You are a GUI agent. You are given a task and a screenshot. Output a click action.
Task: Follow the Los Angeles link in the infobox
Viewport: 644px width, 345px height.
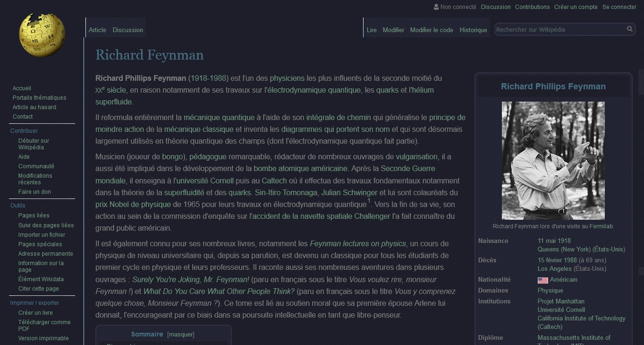555,269
